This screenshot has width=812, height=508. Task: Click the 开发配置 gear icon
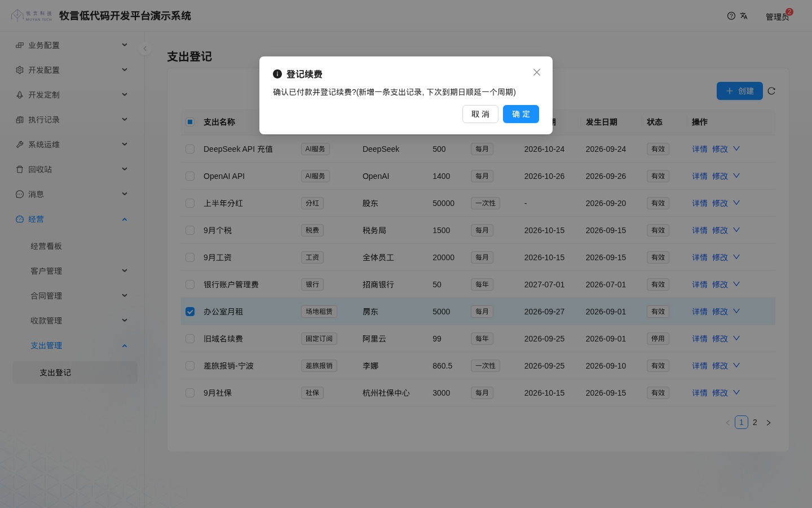coord(20,70)
